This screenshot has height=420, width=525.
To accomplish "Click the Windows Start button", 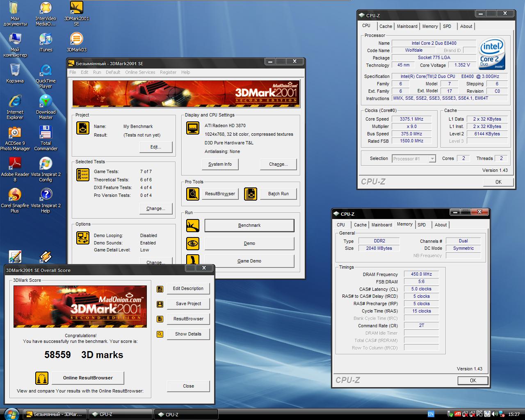I will [11, 414].
